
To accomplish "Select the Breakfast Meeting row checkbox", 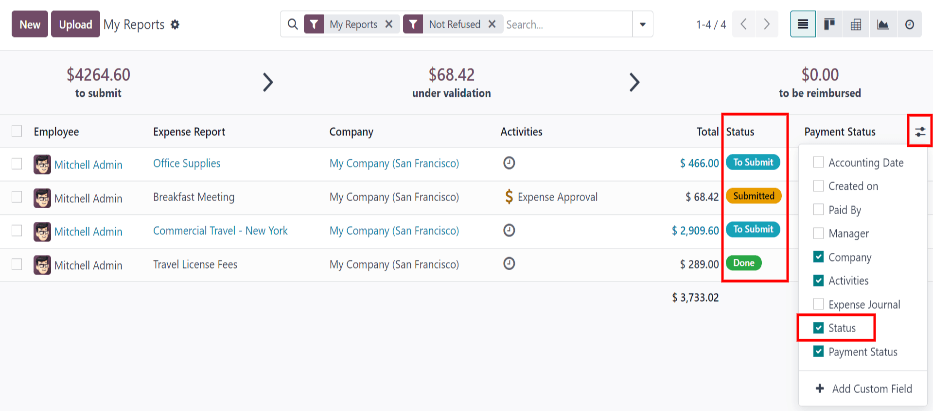I will (17, 197).
